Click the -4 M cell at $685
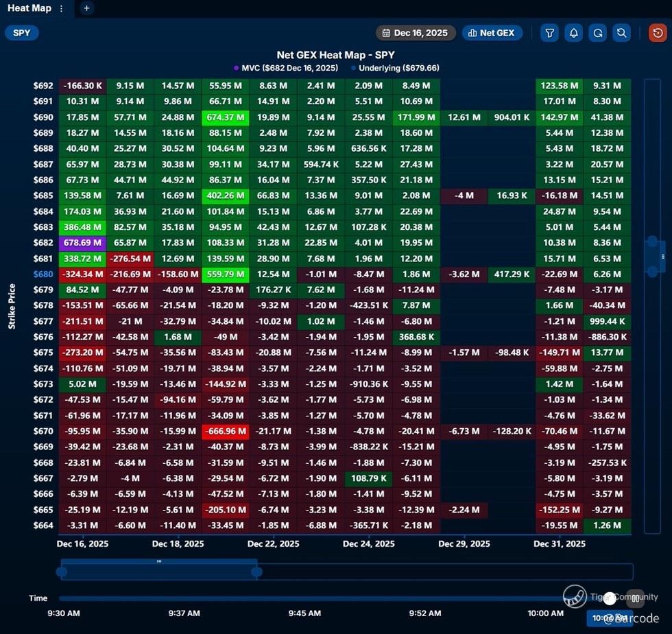Screen dimensions: 672x634 pos(464,196)
